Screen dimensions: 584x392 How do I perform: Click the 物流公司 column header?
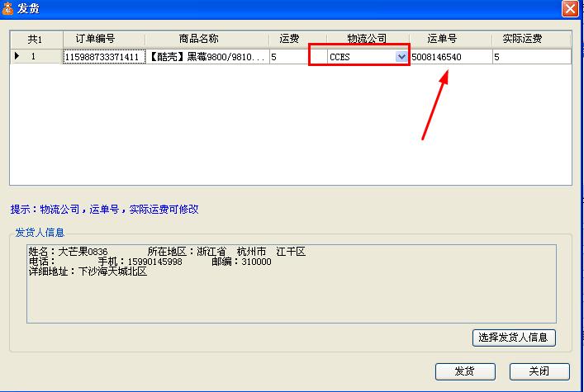[368, 39]
